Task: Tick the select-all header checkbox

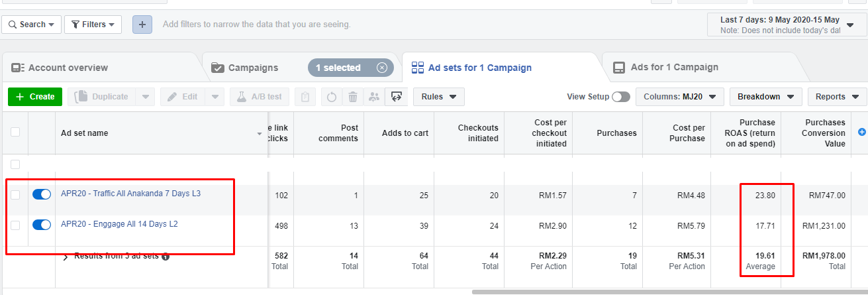Action: click(15, 132)
